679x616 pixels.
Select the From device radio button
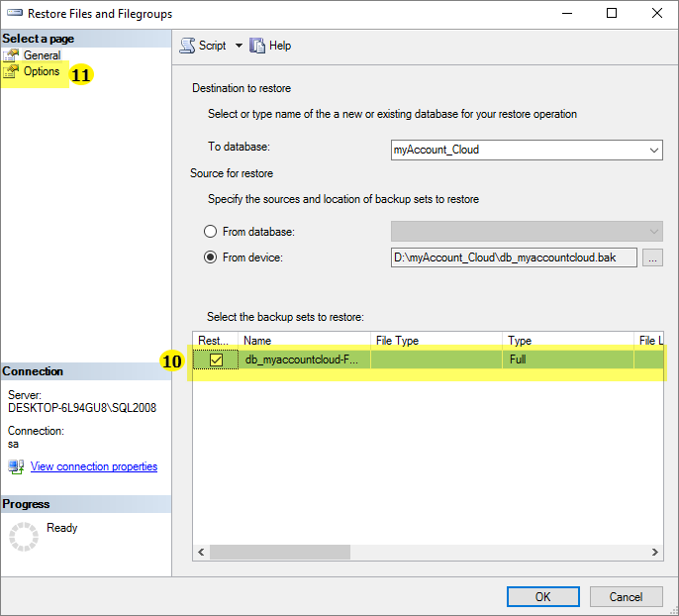211,257
